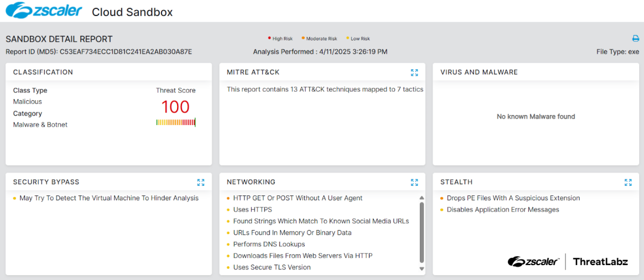Expand the Networking panel
Screen dimensions: 644x280
pyautogui.click(x=414, y=182)
